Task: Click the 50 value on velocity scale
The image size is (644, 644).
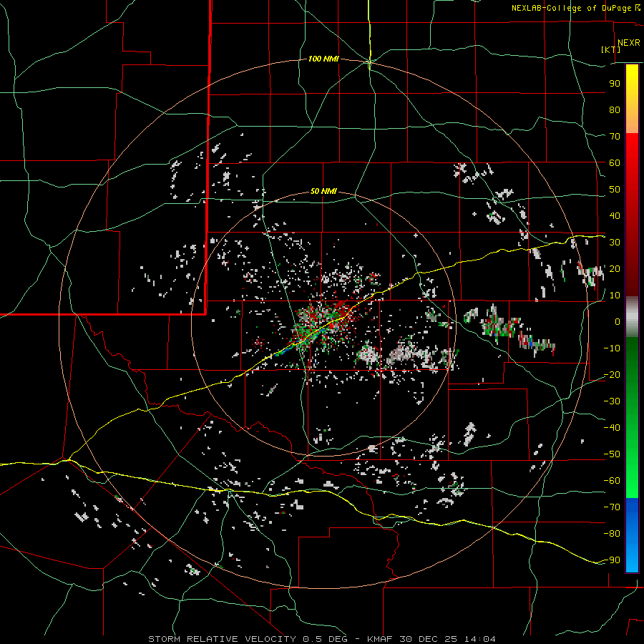Action: [x=615, y=190]
